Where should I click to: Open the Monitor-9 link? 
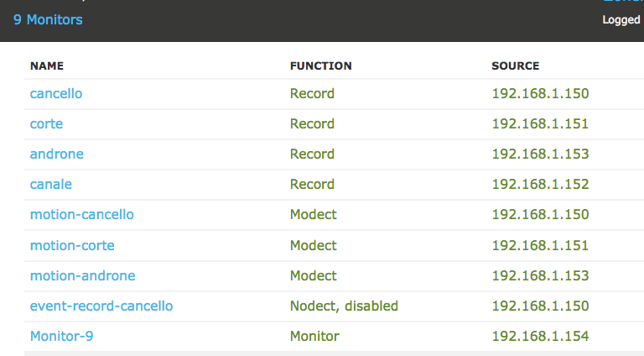coord(61,336)
